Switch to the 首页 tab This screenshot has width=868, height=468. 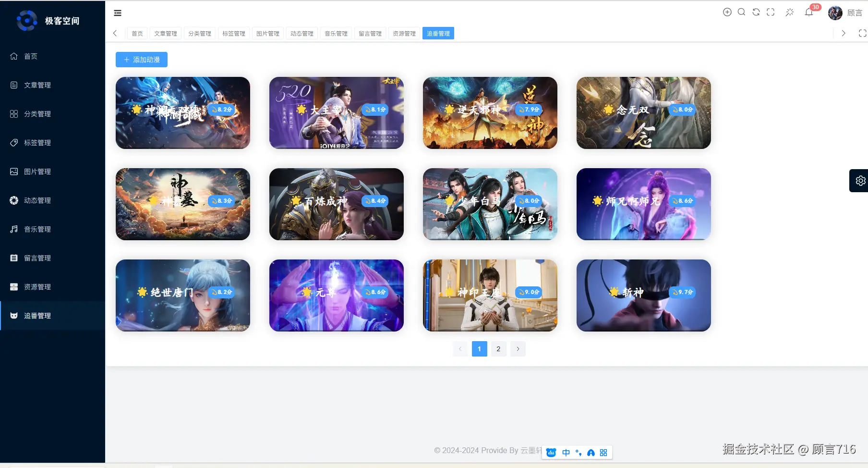[137, 33]
